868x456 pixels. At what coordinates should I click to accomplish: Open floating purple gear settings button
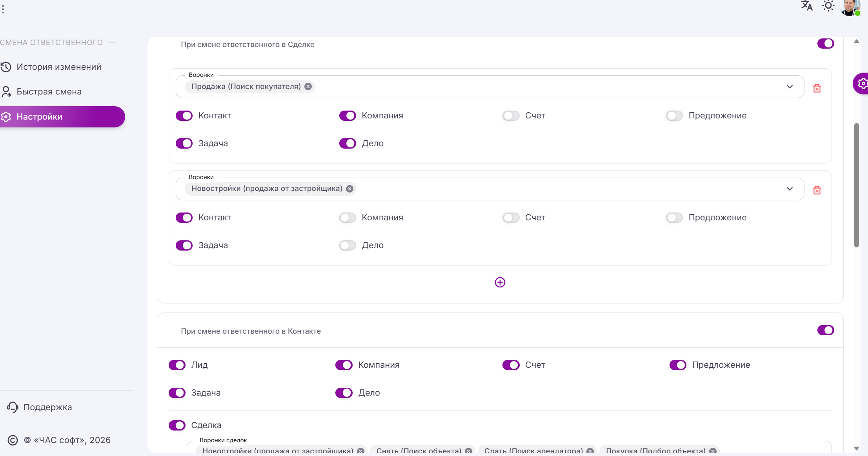click(x=862, y=84)
